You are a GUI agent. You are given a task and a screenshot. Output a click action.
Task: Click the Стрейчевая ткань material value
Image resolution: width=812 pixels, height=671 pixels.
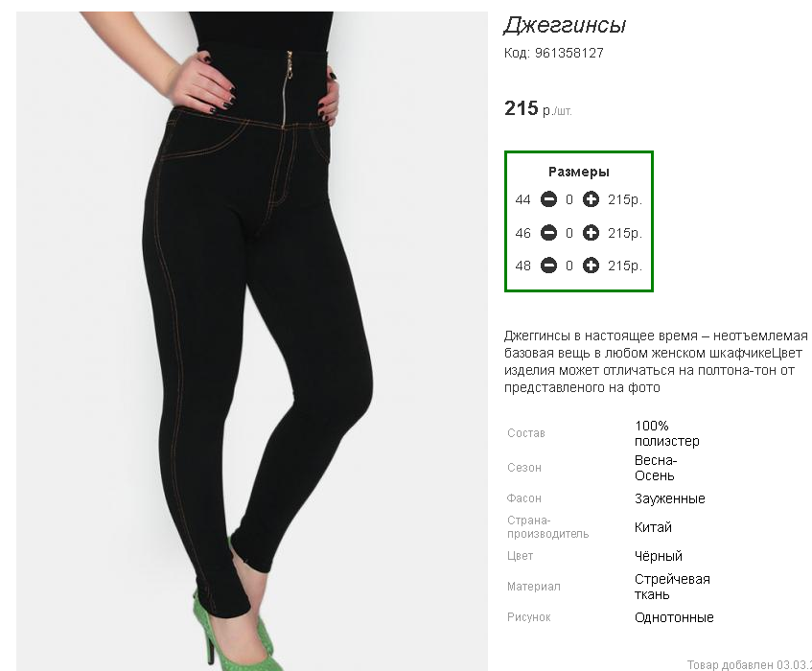[x=672, y=587]
